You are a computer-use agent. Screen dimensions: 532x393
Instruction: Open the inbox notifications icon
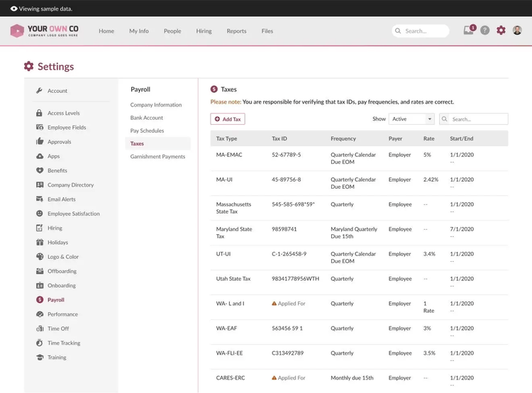(x=468, y=31)
